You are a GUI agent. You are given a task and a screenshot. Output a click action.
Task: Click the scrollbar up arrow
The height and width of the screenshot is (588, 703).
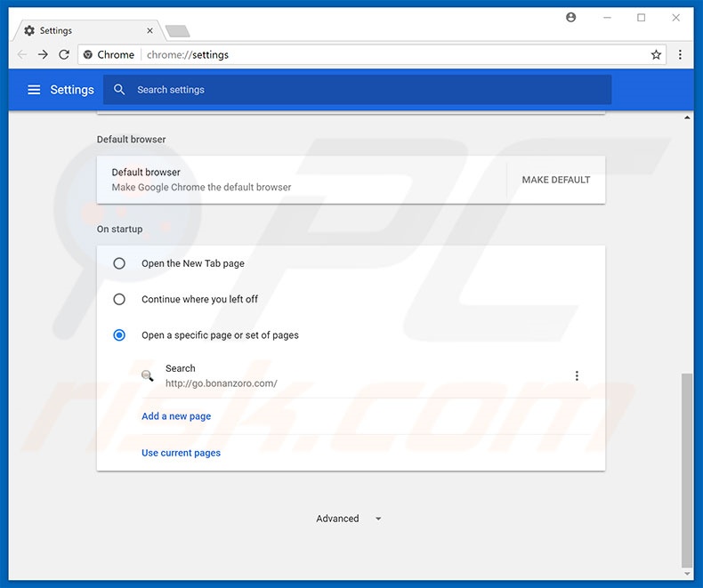pos(687,118)
